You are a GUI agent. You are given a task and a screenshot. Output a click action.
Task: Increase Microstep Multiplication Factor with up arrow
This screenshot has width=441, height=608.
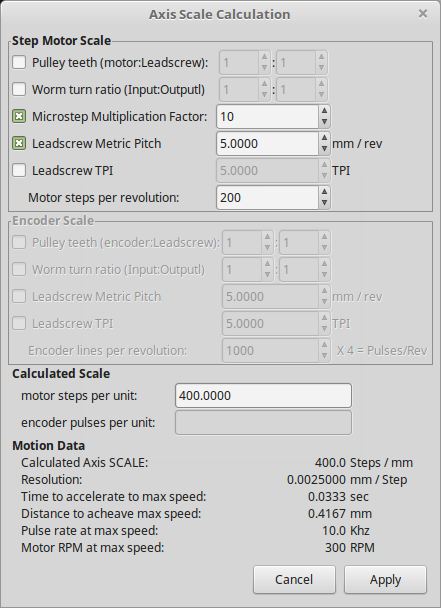(324, 111)
